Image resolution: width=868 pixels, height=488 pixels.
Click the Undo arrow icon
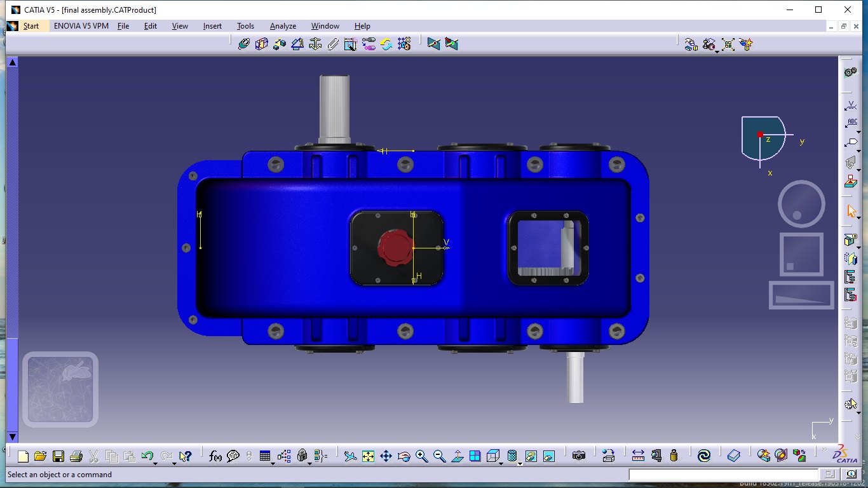[x=147, y=456]
